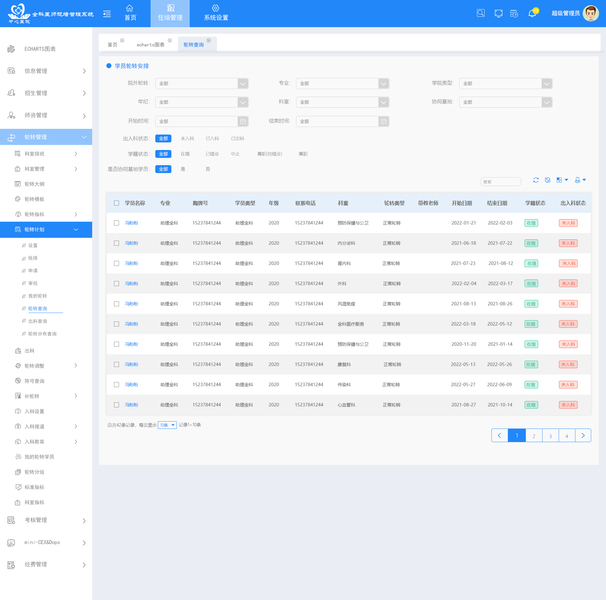Click the 师资管理 sidebar icon
The width and height of the screenshot is (606, 600).
click(x=11, y=115)
